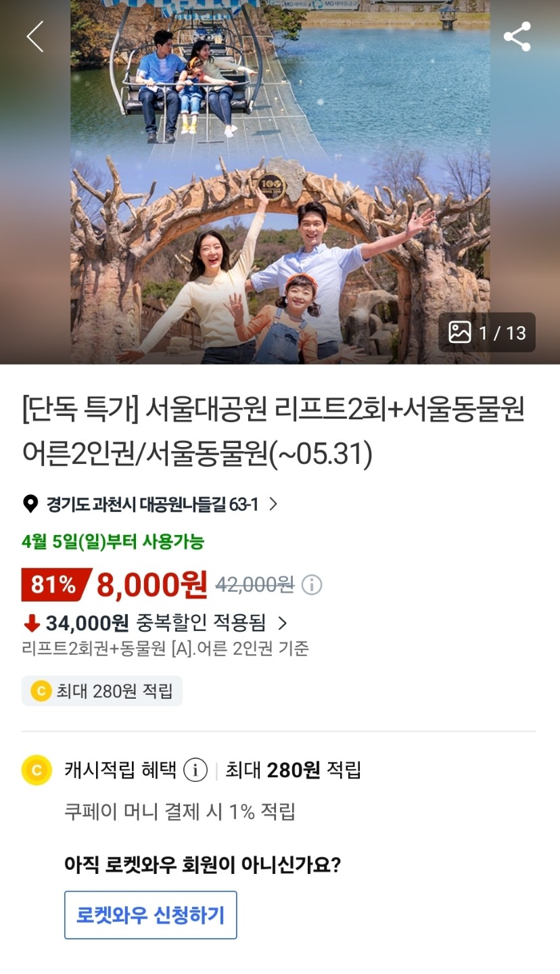The image size is (560, 974).
Task: Tap the 8,000원 sale price
Action: [x=152, y=584]
